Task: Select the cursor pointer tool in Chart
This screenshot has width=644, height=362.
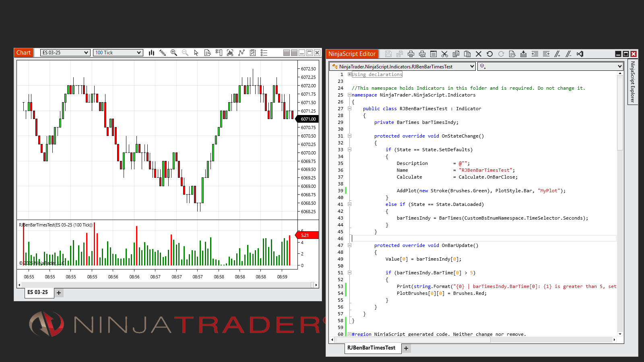Action: 196,53
